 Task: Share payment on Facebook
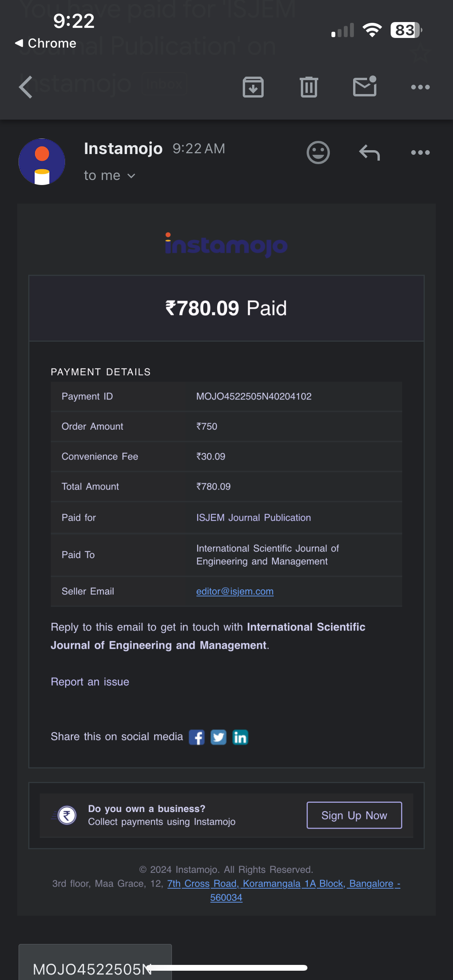tap(197, 737)
